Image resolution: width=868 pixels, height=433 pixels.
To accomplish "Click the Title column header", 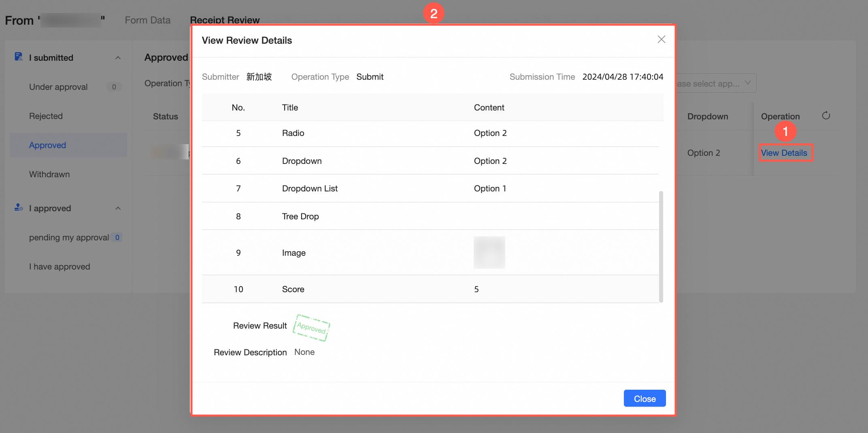I will point(290,108).
